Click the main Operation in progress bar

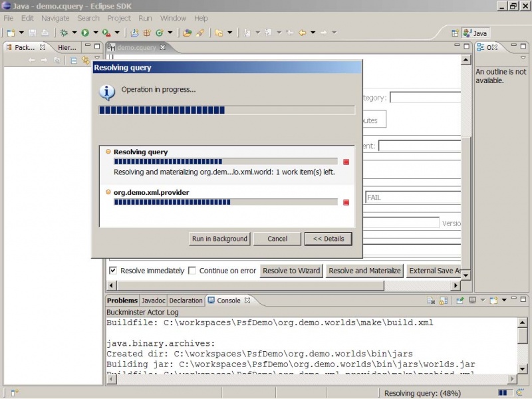click(227, 110)
